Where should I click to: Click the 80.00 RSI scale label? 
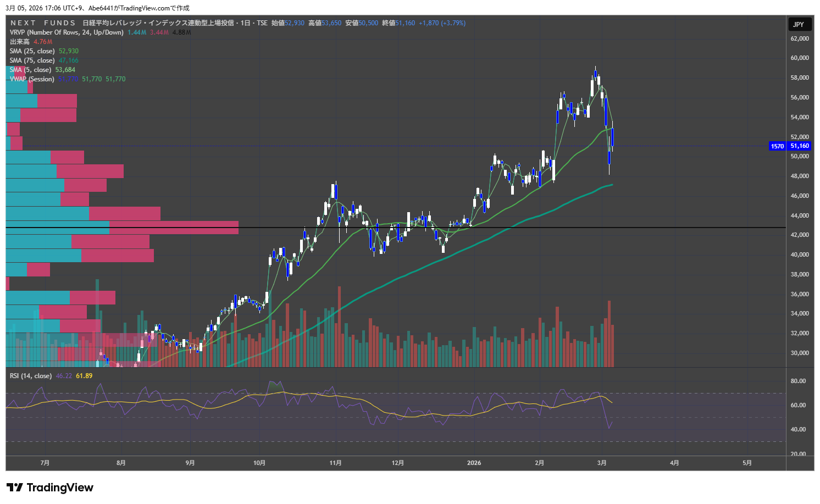click(x=798, y=381)
